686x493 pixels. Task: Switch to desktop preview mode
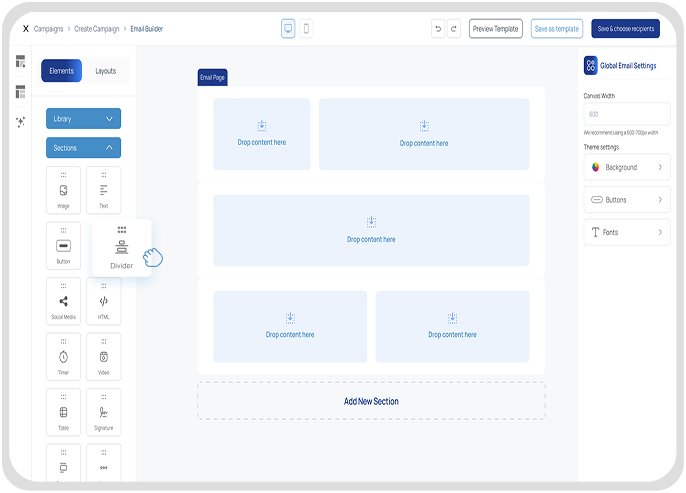tap(288, 29)
